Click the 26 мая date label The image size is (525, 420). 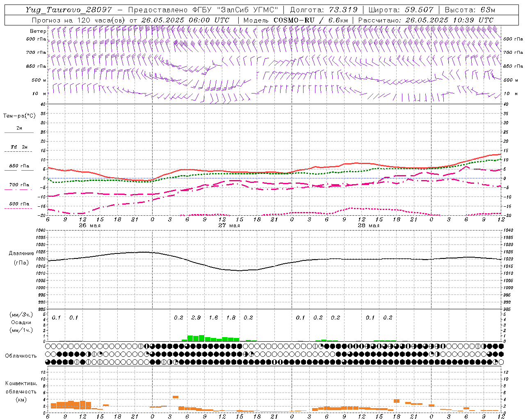click(x=89, y=226)
